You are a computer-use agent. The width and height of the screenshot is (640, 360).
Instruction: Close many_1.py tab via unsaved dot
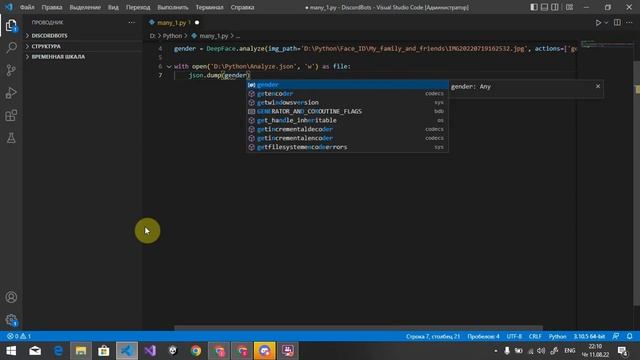[x=197, y=23]
